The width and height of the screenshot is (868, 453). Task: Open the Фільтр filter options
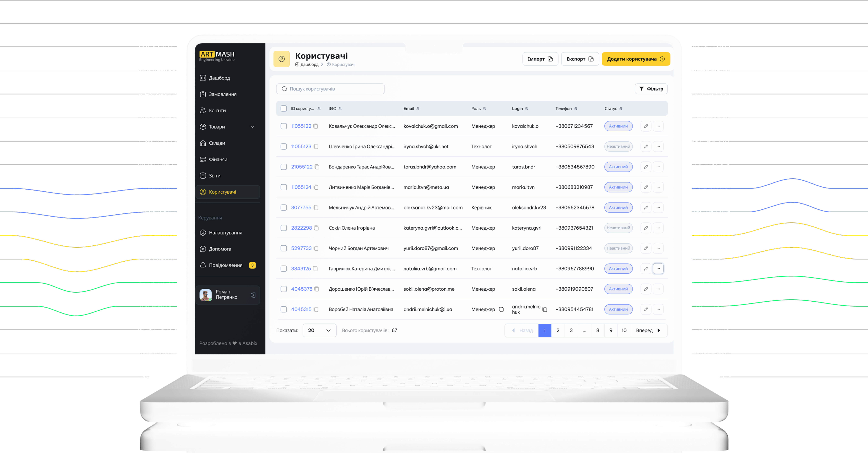[651, 89]
